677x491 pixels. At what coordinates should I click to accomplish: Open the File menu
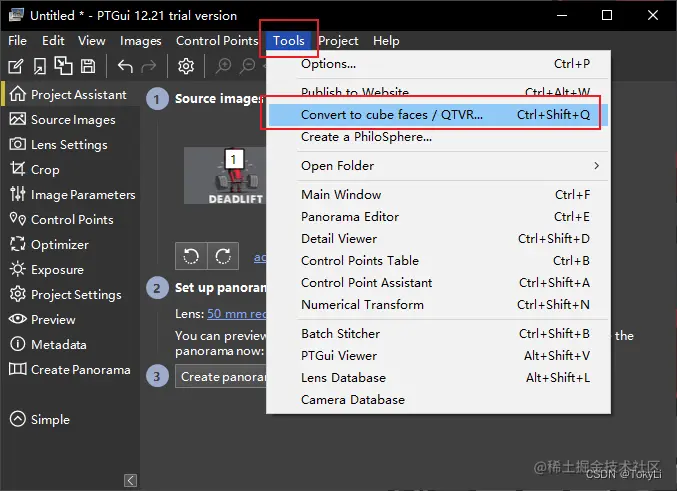tap(17, 41)
